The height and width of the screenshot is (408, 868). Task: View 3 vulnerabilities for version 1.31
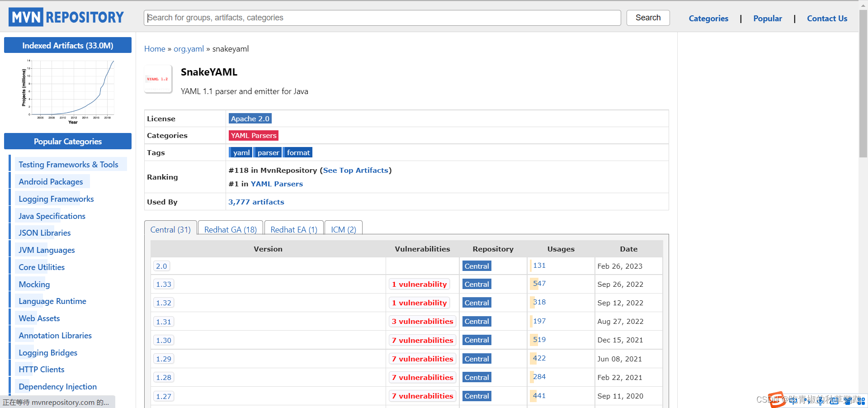tap(422, 321)
